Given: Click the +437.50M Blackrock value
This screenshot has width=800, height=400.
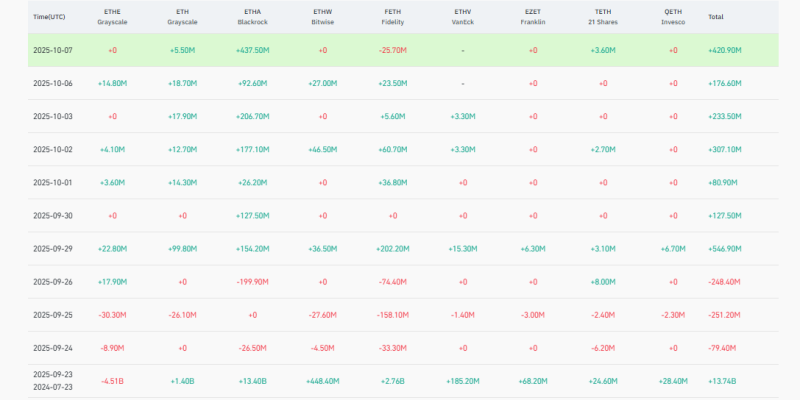Looking at the screenshot, I should (252, 50).
